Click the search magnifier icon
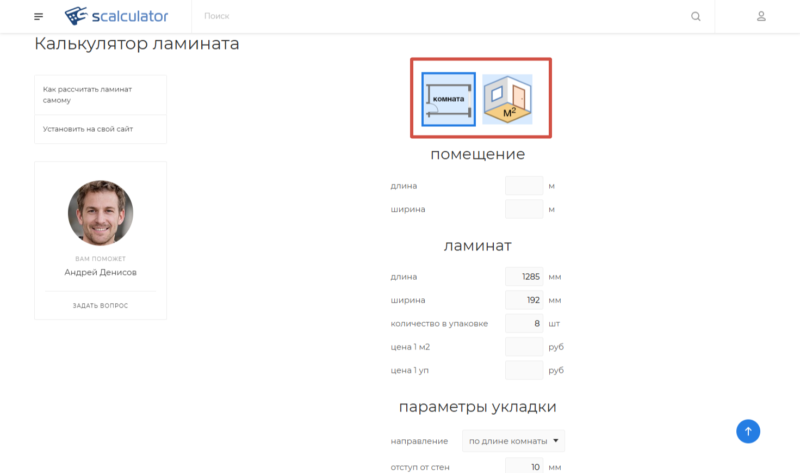 click(695, 16)
